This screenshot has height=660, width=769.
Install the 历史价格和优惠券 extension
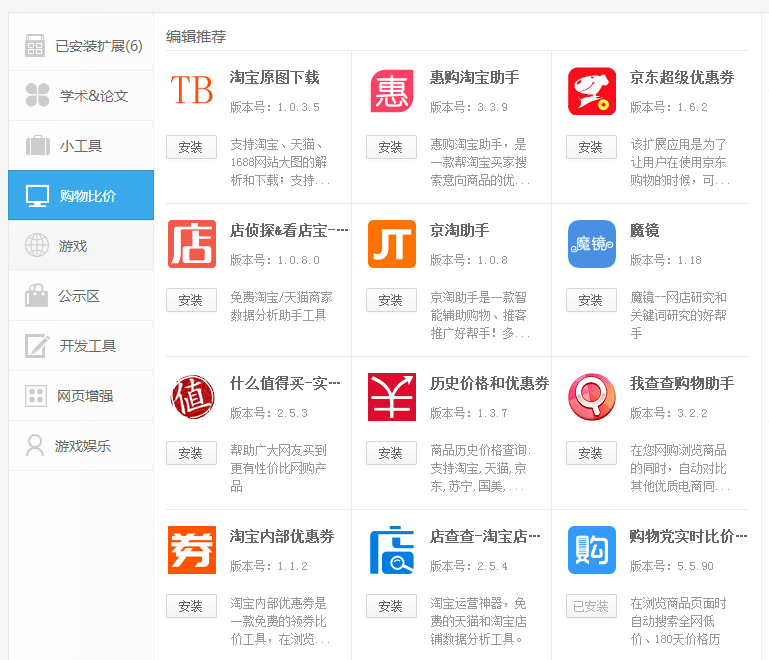coord(391,453)
